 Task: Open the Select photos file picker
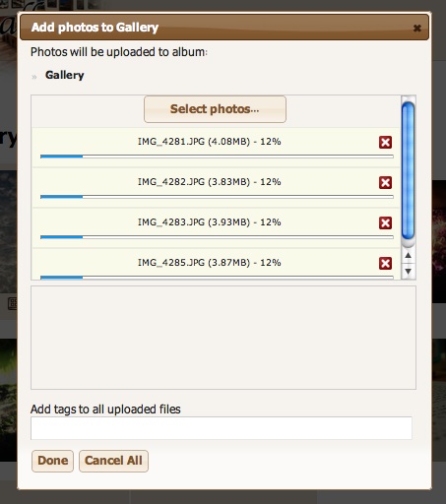215,109
